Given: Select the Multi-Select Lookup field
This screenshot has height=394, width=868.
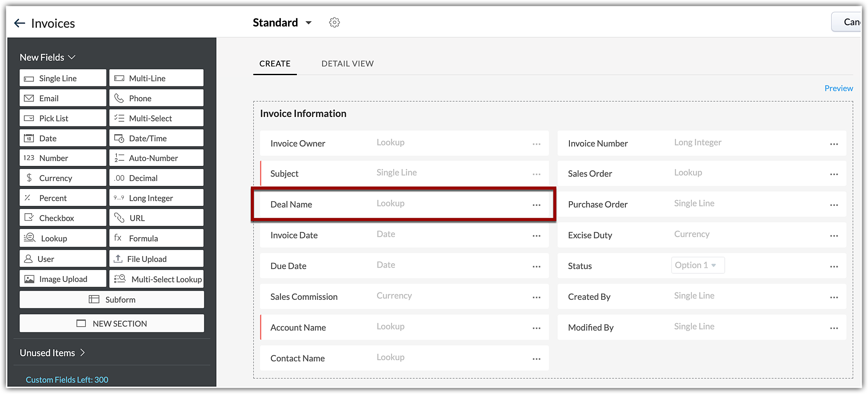Looking at the screenshot, I should tap(156, 279).
